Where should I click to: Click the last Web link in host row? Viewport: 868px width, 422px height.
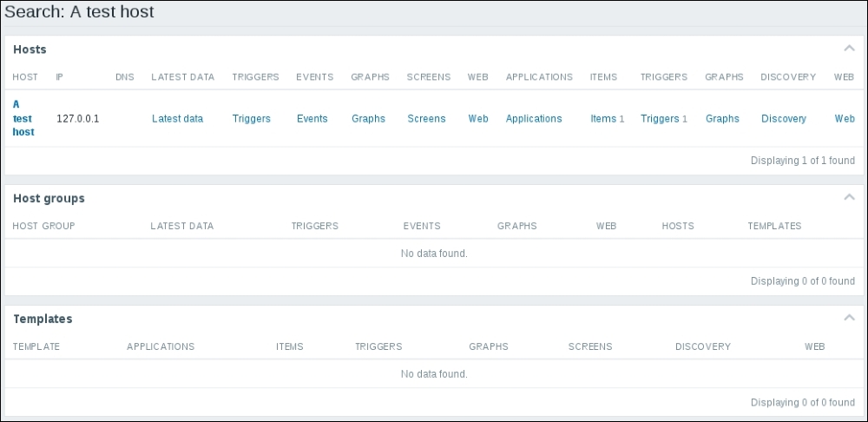pyautogui.click(x=845, y=119)
